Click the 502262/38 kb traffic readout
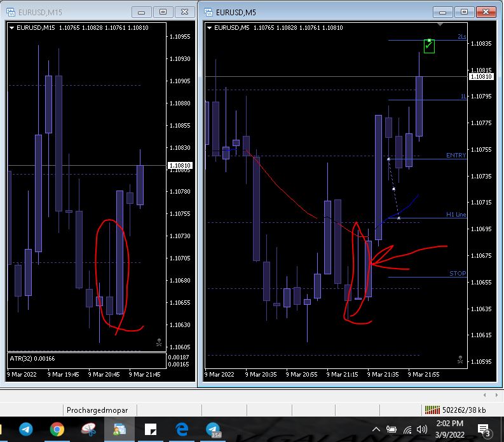Viewport: 504px width, 442px height. click(464, 410)
